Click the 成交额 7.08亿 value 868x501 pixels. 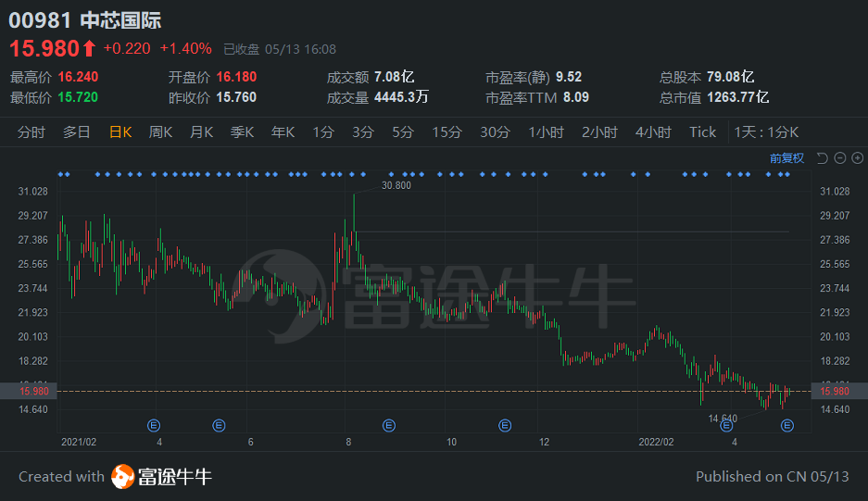(x=394, y=77)
